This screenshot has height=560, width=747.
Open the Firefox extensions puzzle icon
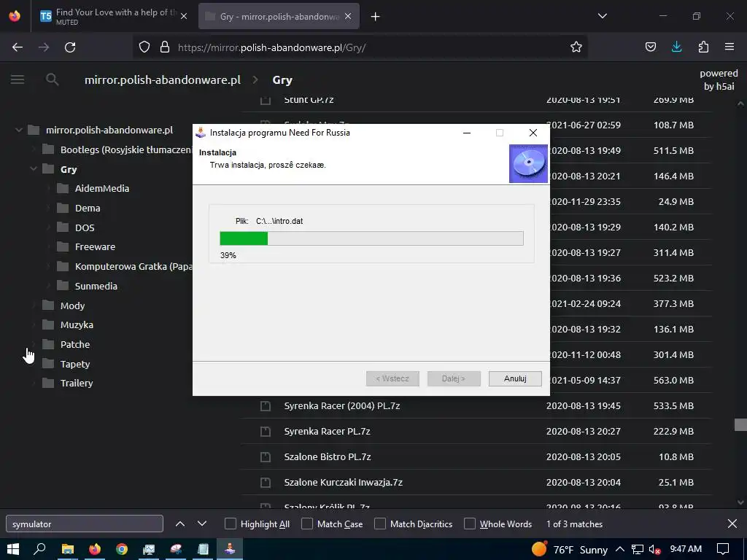click(703, 47)
